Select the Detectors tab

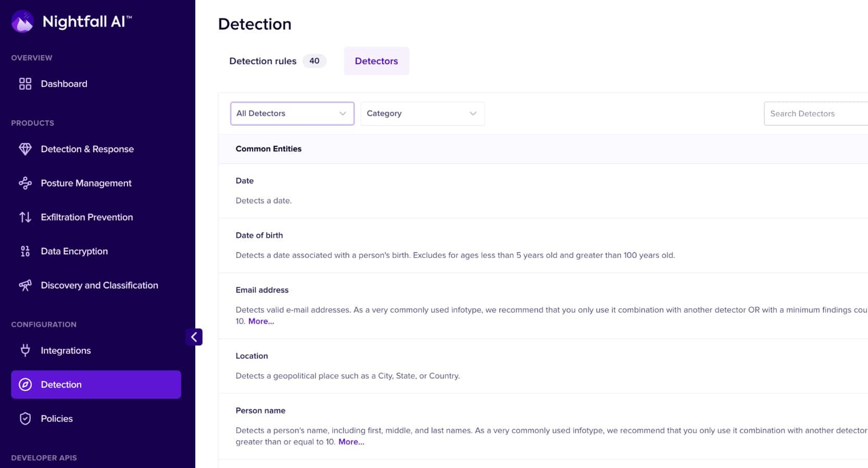(x=376, y=61)
